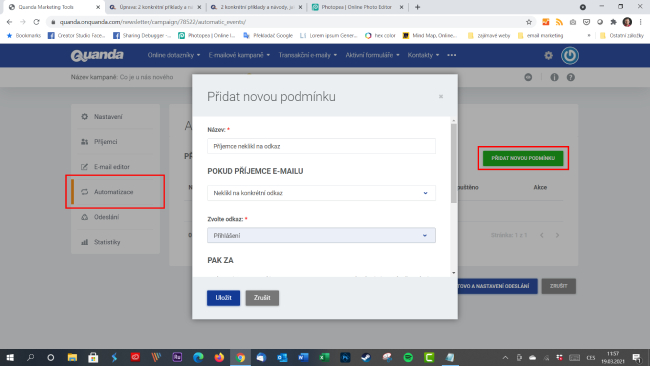
Task: Open the Kontakty menu
Action: point(423,55)
